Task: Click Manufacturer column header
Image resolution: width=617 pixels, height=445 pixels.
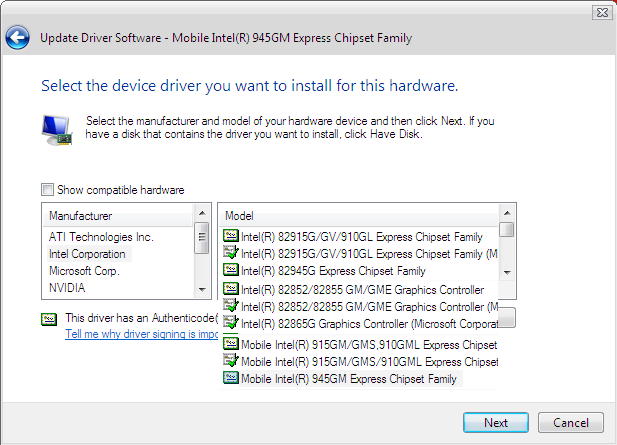Action: click(x=118, y=216)
